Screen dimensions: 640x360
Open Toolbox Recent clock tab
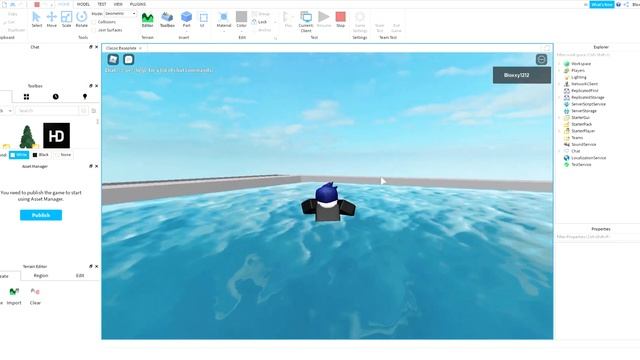(x=56, y=97)
